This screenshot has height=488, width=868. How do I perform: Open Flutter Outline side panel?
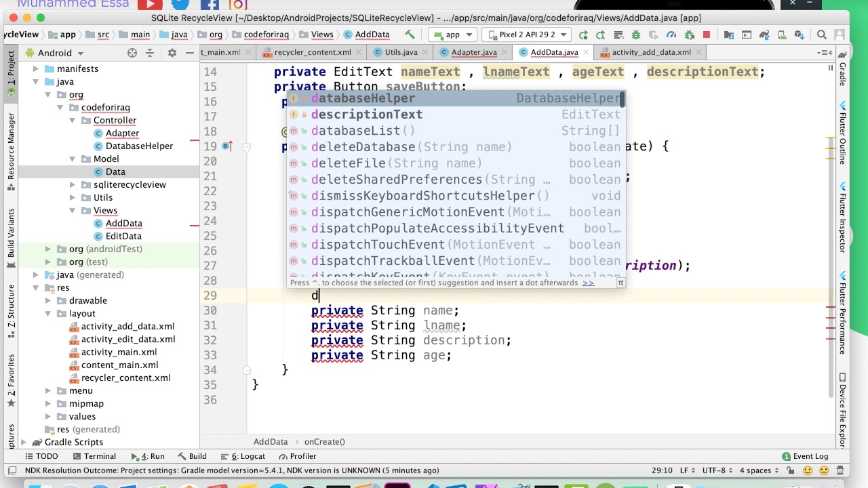843,134
